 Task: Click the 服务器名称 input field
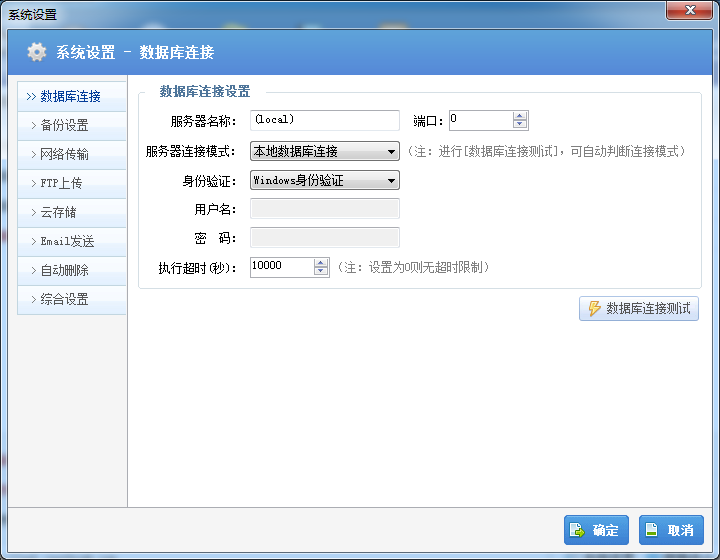click(324, 121)
